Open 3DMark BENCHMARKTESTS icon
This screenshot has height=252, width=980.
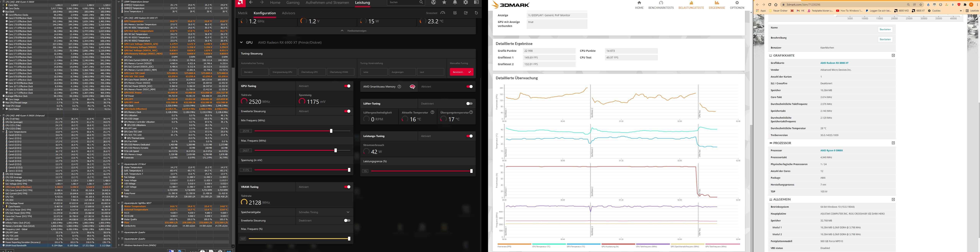(x=661, y=3)
